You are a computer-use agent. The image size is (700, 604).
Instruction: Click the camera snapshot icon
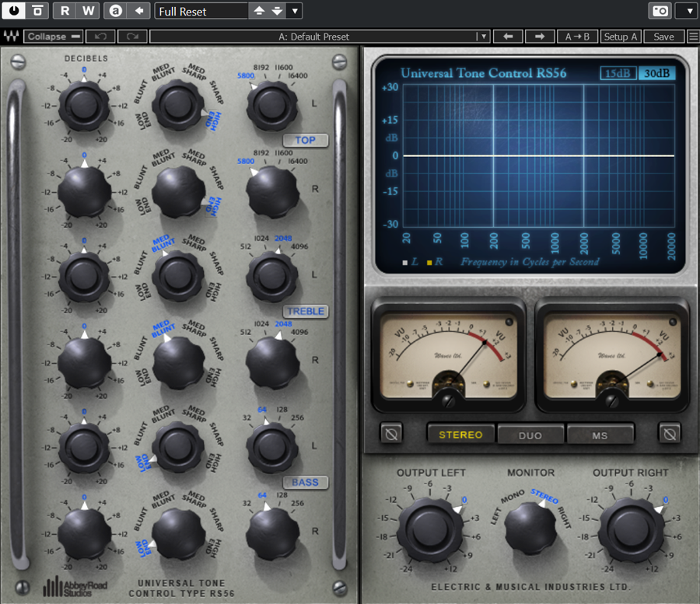[x=660, y=11]
